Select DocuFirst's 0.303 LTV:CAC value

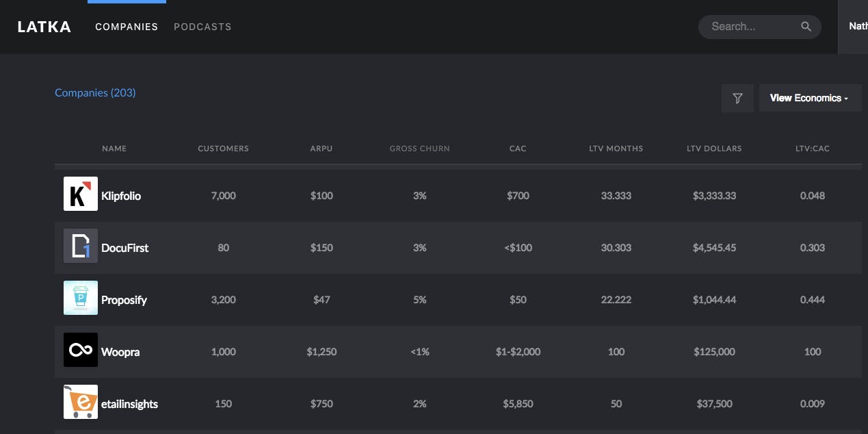coord(813,248)
